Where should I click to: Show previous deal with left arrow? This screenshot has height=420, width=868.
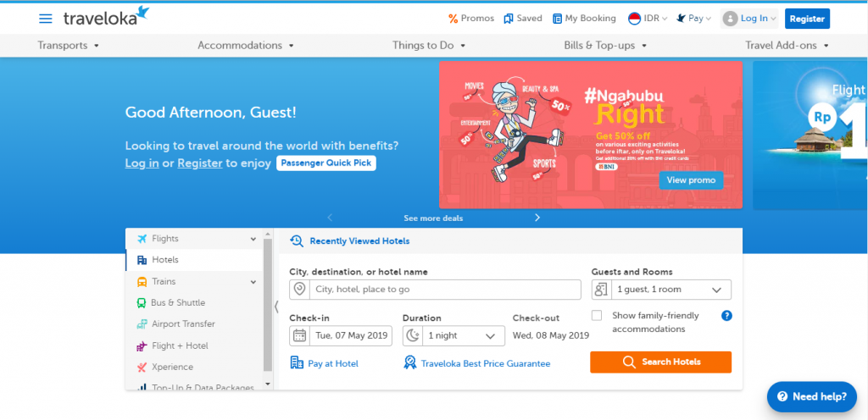[x=330, y=218]
